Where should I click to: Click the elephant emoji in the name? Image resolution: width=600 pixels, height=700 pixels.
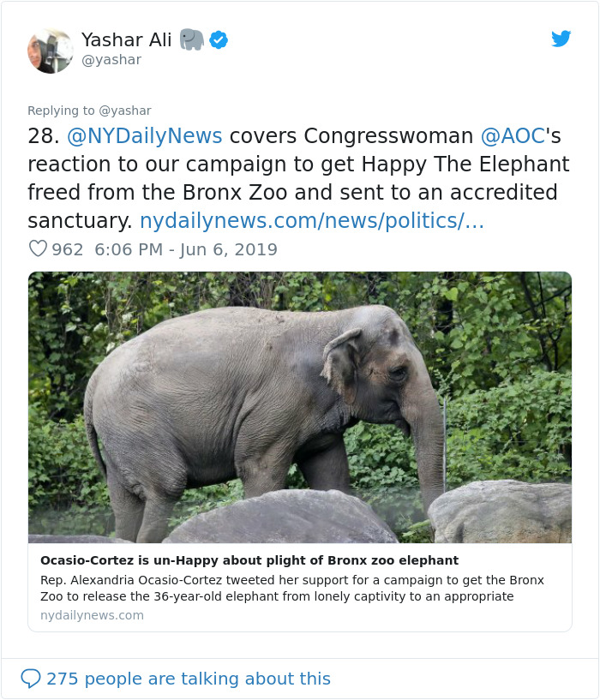point(192,39)
